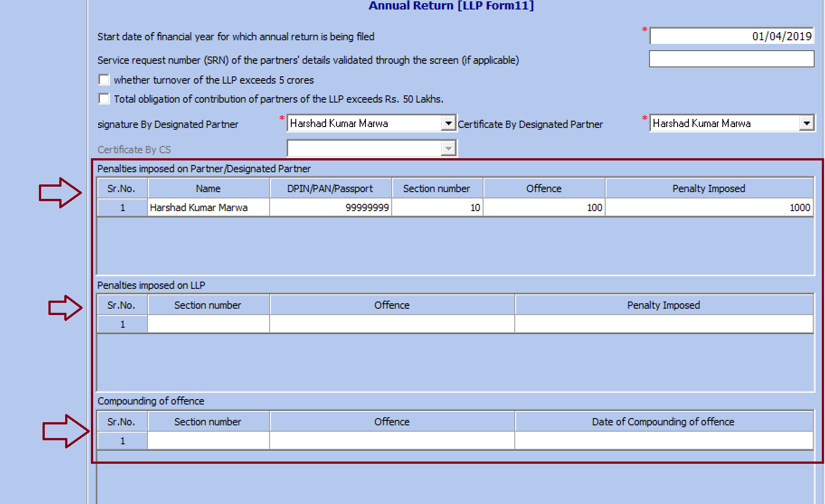Click 'Penalty Imposed' header in LLP penalties table
This screenshot has height=504, width=825.
[664, 305]
